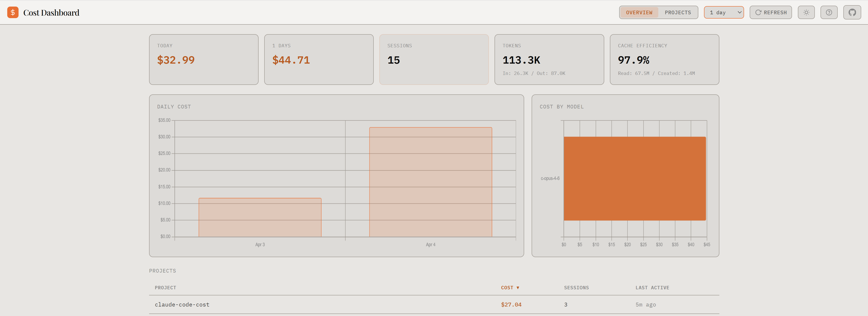Click the Apr 4 daily cost bar
The width and height of the screenshot is (868, 316).
coord(430,182)
